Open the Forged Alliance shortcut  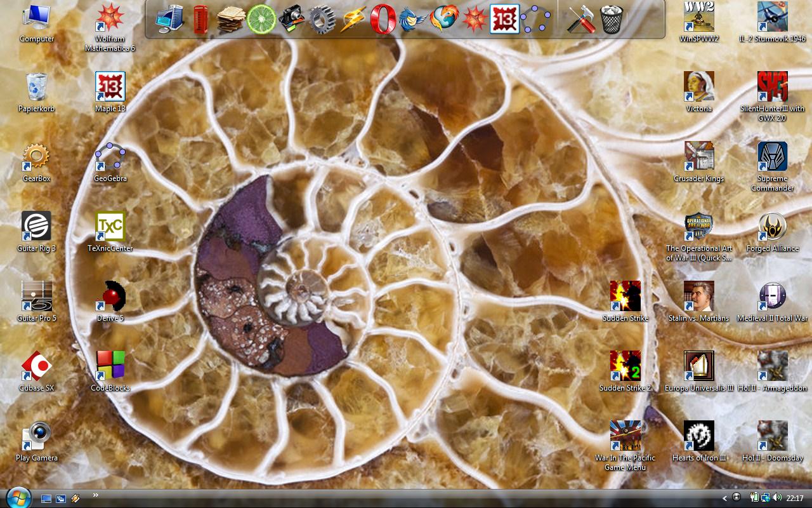pyautogui.click(x=773, y=232)
